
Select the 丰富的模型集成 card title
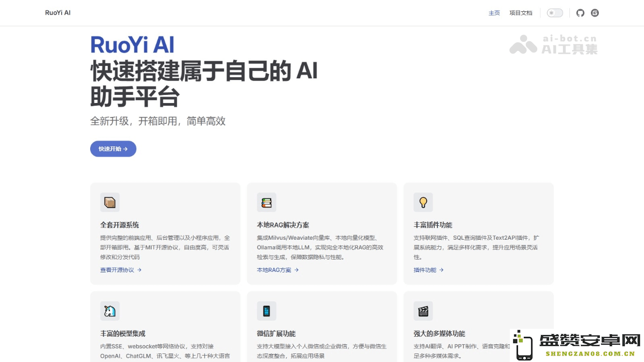tap(123, 334)
